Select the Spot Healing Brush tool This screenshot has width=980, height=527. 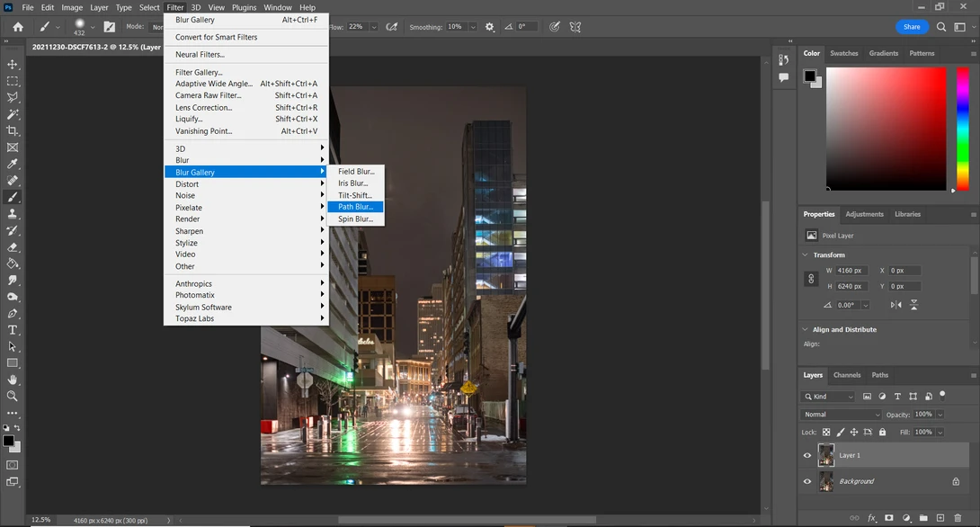click(x=12, y=181)
